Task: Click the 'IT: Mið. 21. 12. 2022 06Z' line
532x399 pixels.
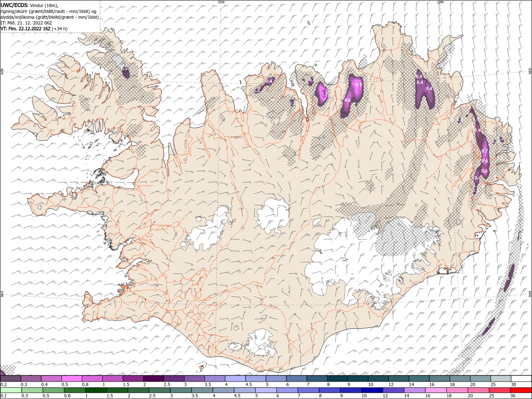Action: tap(26, 23)
